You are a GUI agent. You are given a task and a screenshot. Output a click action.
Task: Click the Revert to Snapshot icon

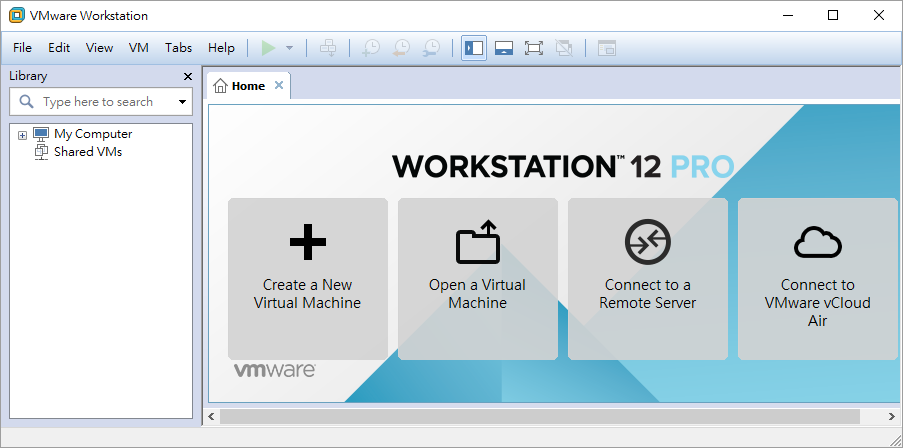click(401, 48)
